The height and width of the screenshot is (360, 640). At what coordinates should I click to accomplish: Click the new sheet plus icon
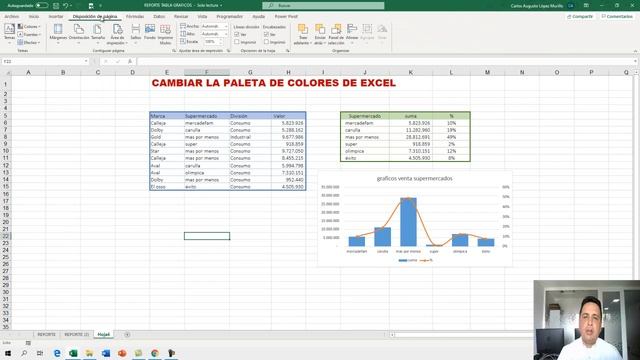pos(127,335)
